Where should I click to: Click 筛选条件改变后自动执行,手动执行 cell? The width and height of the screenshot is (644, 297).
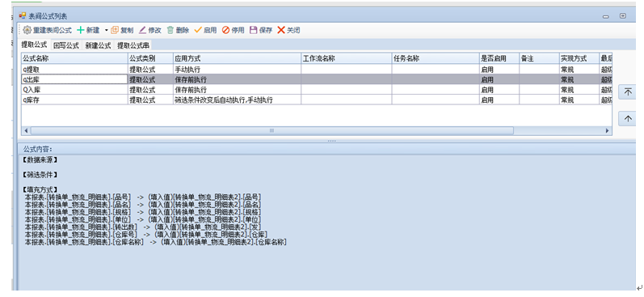[x=237, y=100]
